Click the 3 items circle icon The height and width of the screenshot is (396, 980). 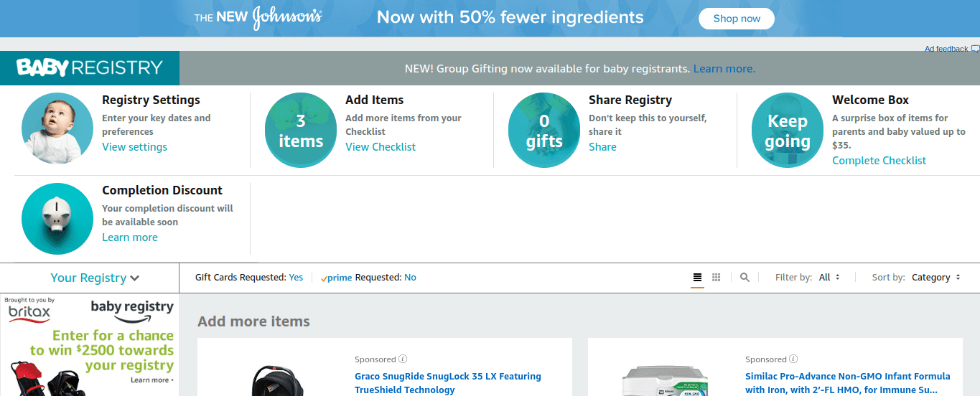[x=300, y=131]
